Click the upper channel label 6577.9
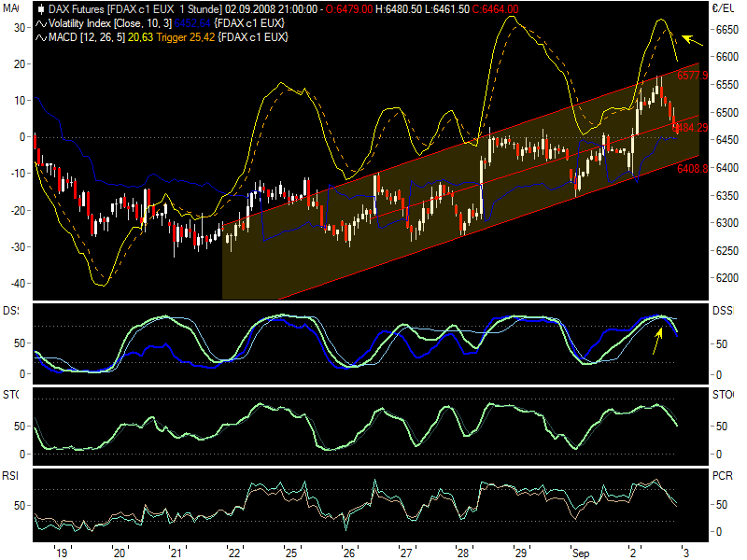The image size is (747, 560). point(692,76)
